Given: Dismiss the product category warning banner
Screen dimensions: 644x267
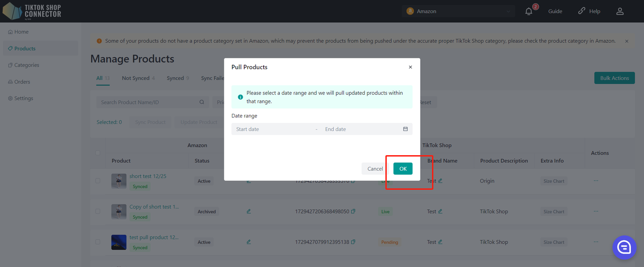Looking at the screenshot, I should tap(626, 41).
